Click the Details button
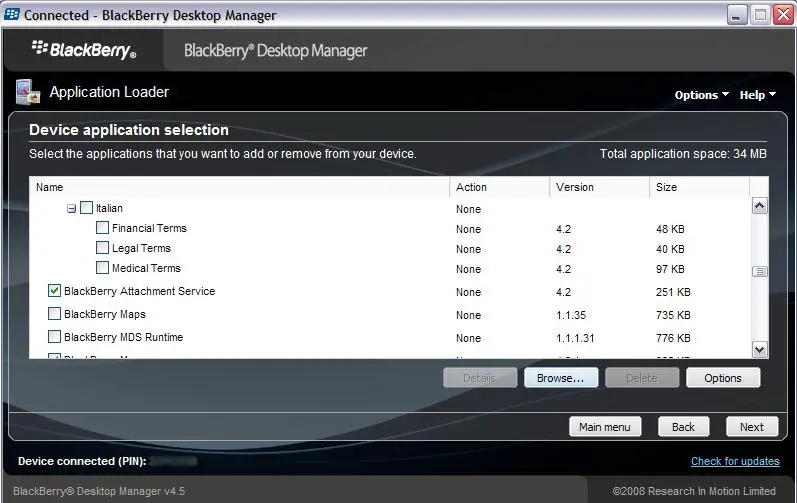 (x=480, y=378)
